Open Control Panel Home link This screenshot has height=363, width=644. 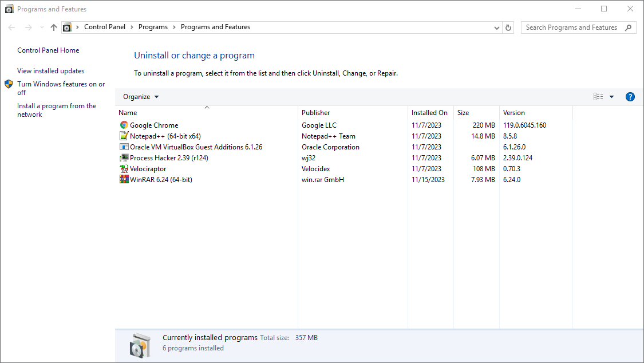(x=48, y=50)
